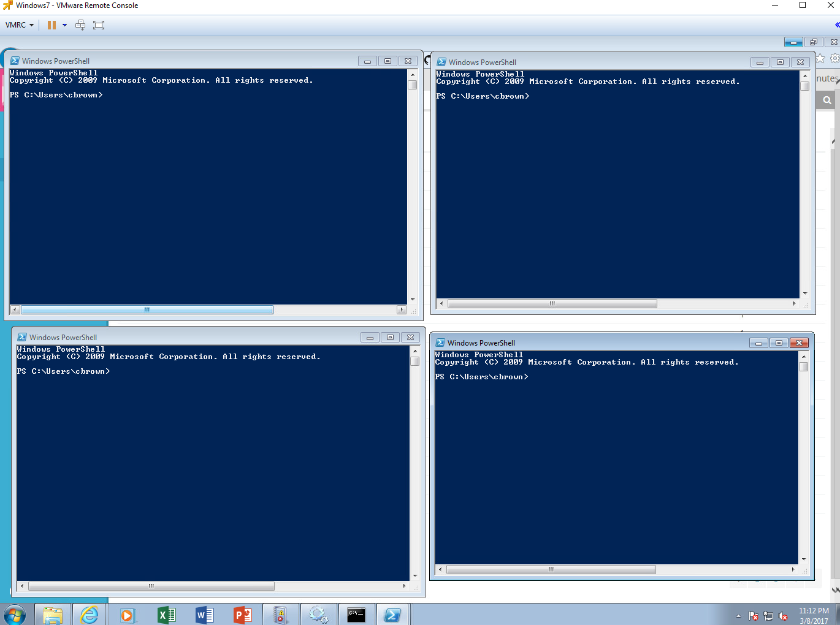Screen dimensions: 840x625
Task: Show hidden system tray icons
Action: (x=738, y=616)
